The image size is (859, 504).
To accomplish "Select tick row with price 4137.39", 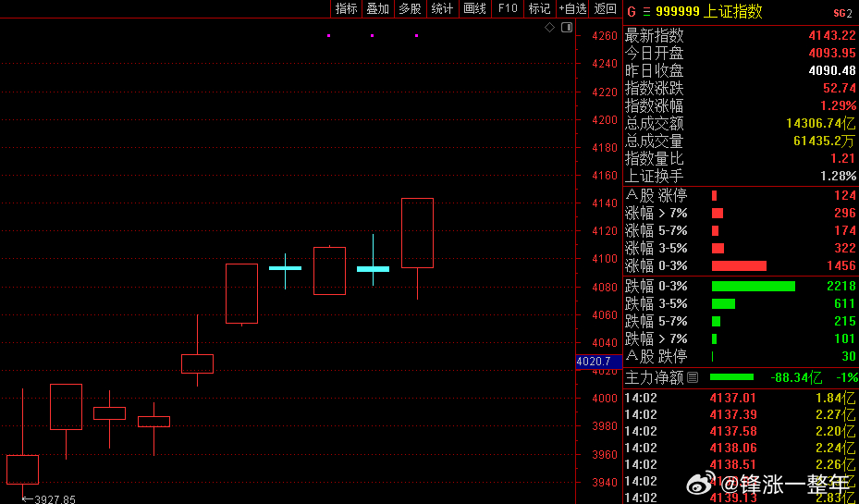I will [x=741, y=414].
